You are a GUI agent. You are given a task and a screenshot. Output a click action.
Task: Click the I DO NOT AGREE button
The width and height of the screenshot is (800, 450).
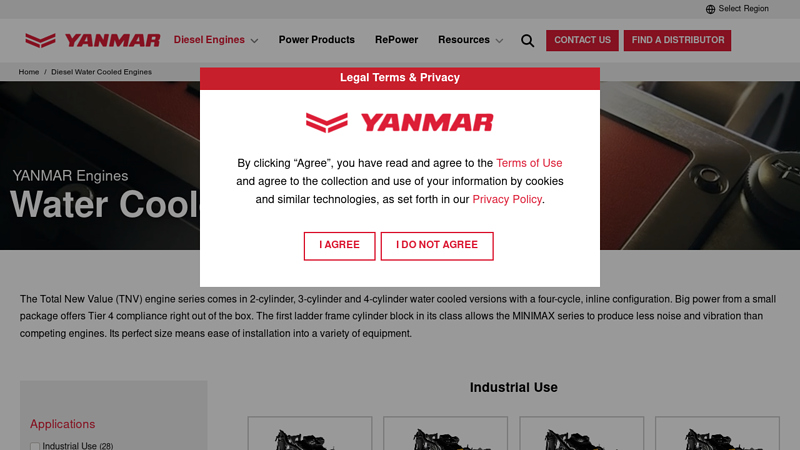[x=437, y=246]
